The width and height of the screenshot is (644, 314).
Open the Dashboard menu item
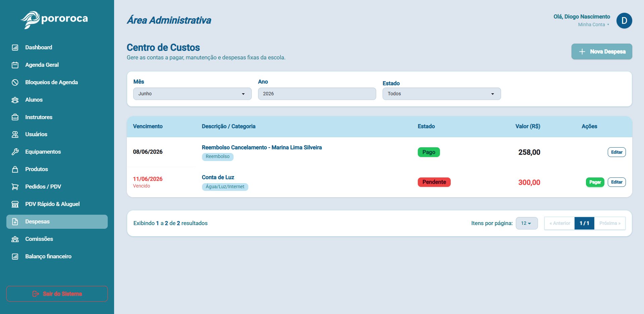[57, 48]
